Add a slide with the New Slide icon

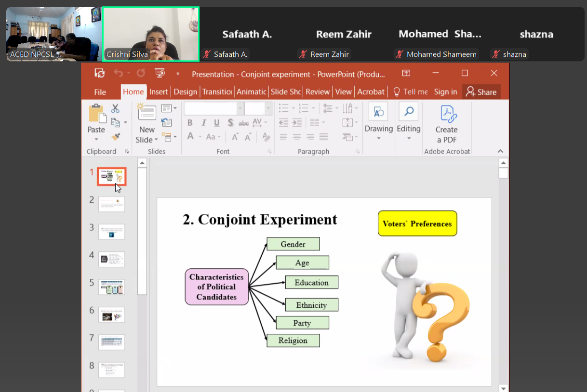point(147,112)
